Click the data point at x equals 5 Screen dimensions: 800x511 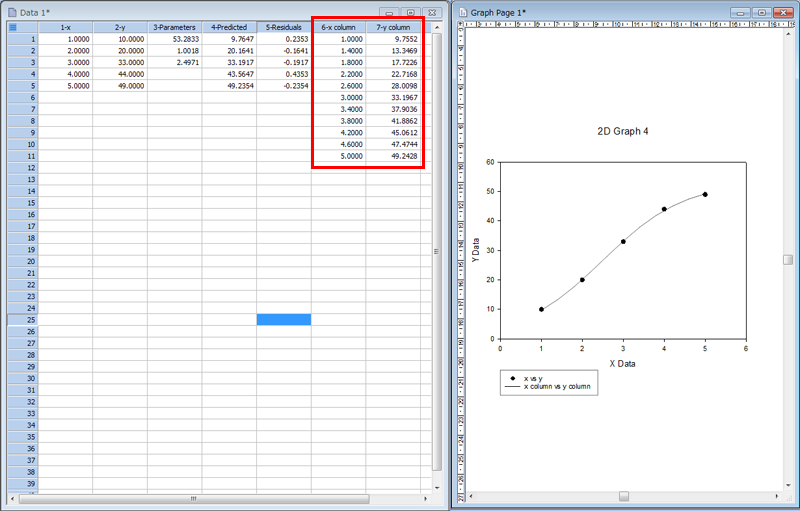click(x=705, y=194)
